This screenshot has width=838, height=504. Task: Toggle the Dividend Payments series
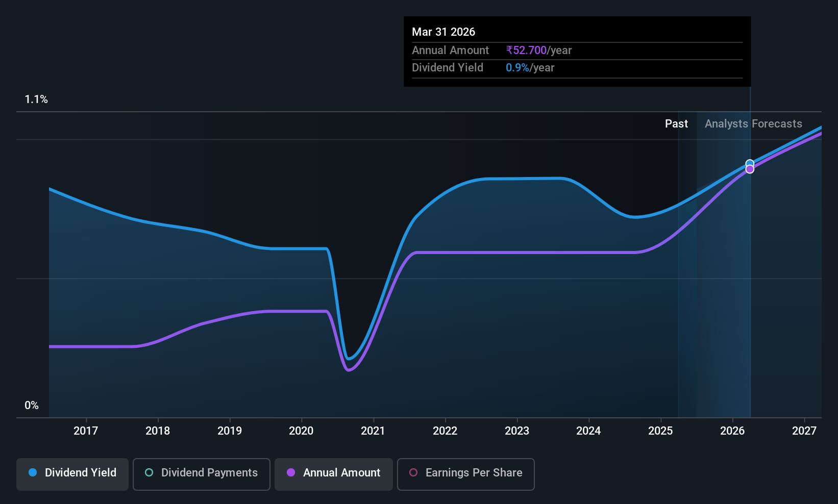point(202,474)
